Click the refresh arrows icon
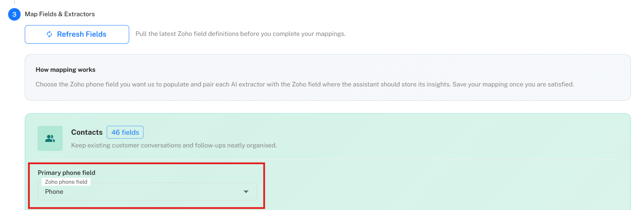 50,34
